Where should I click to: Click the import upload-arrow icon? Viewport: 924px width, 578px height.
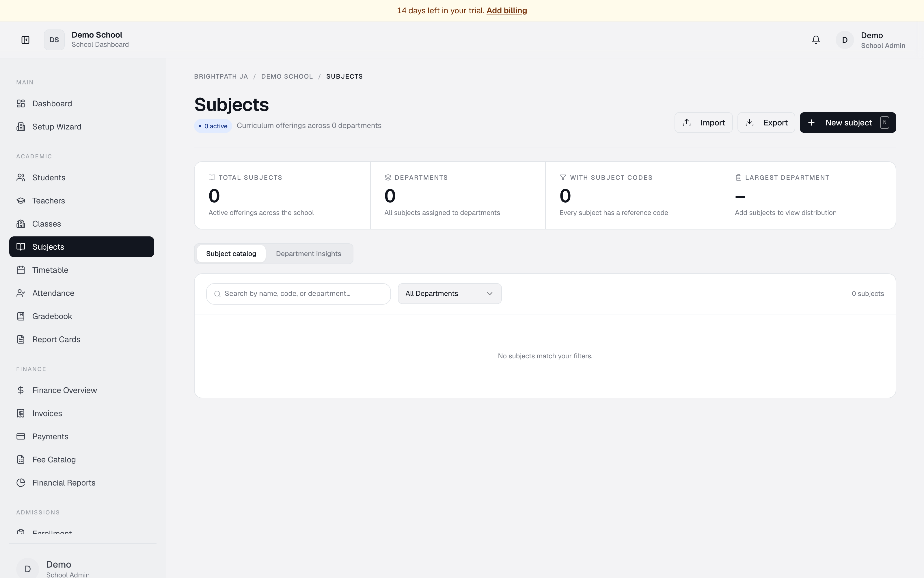tap(687, 123)
